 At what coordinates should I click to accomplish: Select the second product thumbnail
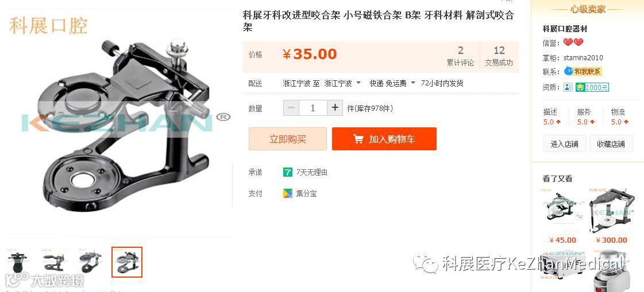pos(54,262)
